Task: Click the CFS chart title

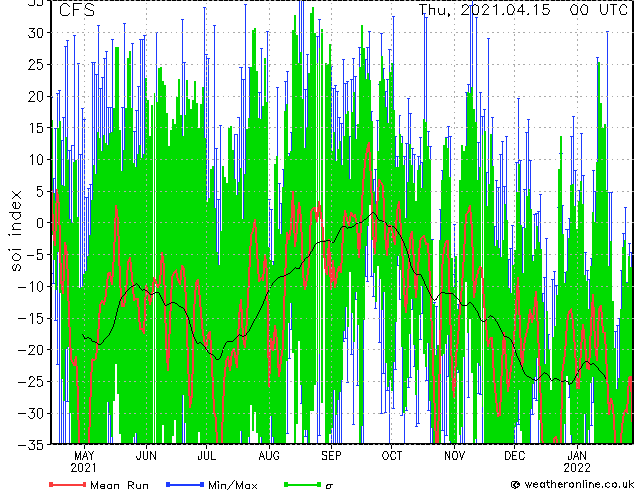Action: tap(77, 10)
